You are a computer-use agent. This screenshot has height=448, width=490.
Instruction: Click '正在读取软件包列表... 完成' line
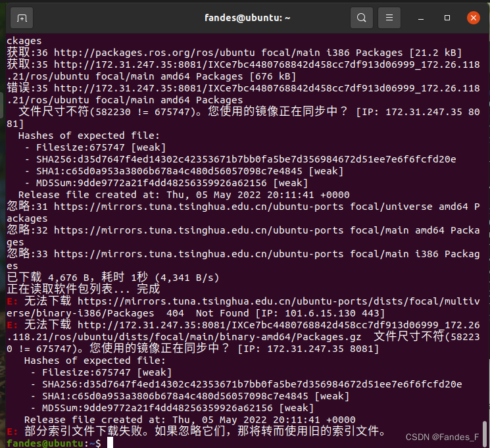click(x=83, y=289)
